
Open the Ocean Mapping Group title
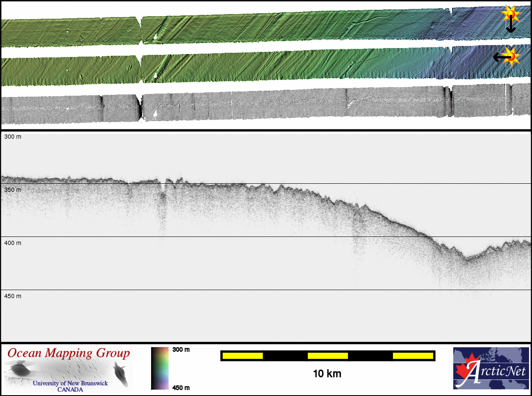(69, 353)
